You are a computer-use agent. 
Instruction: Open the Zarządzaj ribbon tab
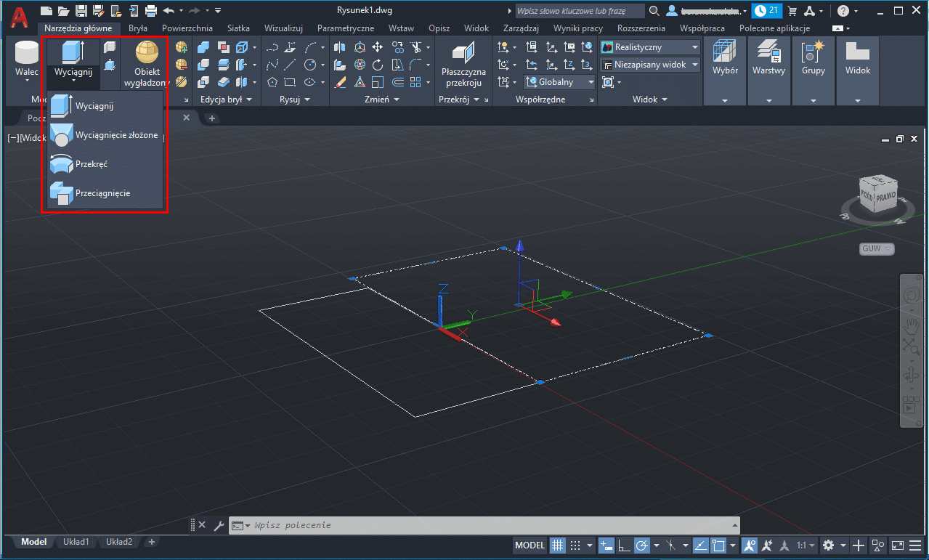coord(521,28)
